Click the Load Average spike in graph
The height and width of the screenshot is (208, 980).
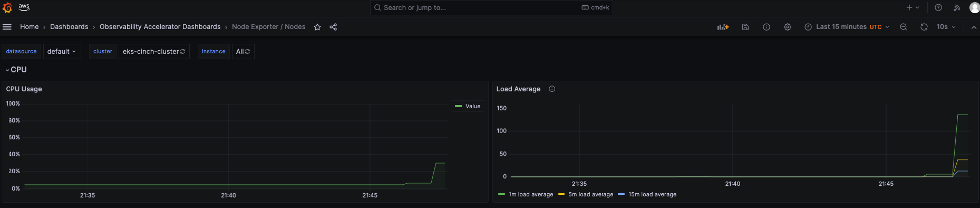[x=962, y=115]
